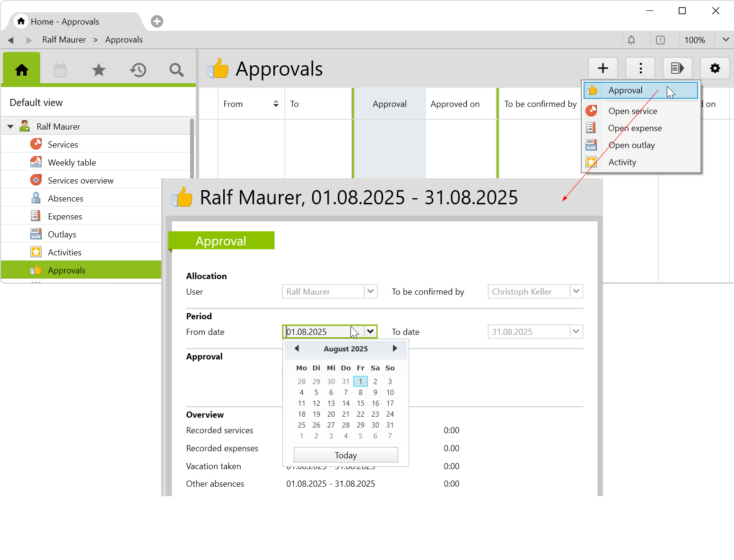Open the favorites star tab

pyautogui.click(x=99, y=70)
